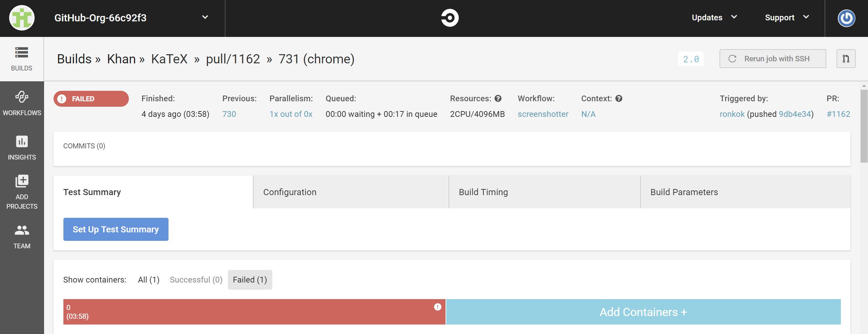This screenshot has height=334, width=868.
Task: Show Failed (1) containers
Action: pos(250,280)
